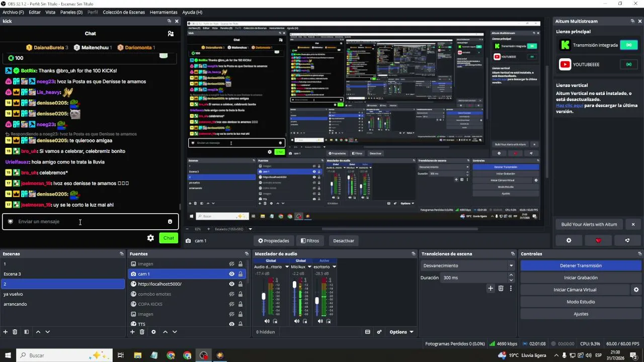
Task: Open the Vista menu
Action: coord(50,12)
